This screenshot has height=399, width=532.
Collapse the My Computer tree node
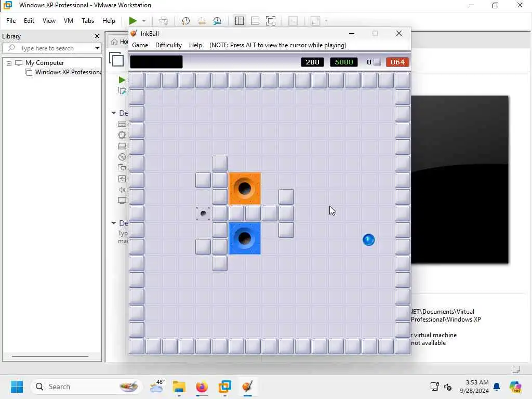pos(9,63)
